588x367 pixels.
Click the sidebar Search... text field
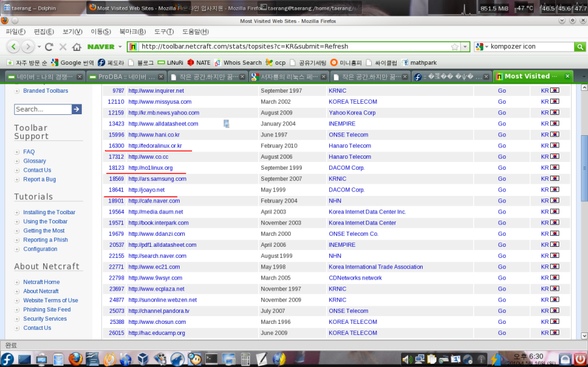coord(42,109)
